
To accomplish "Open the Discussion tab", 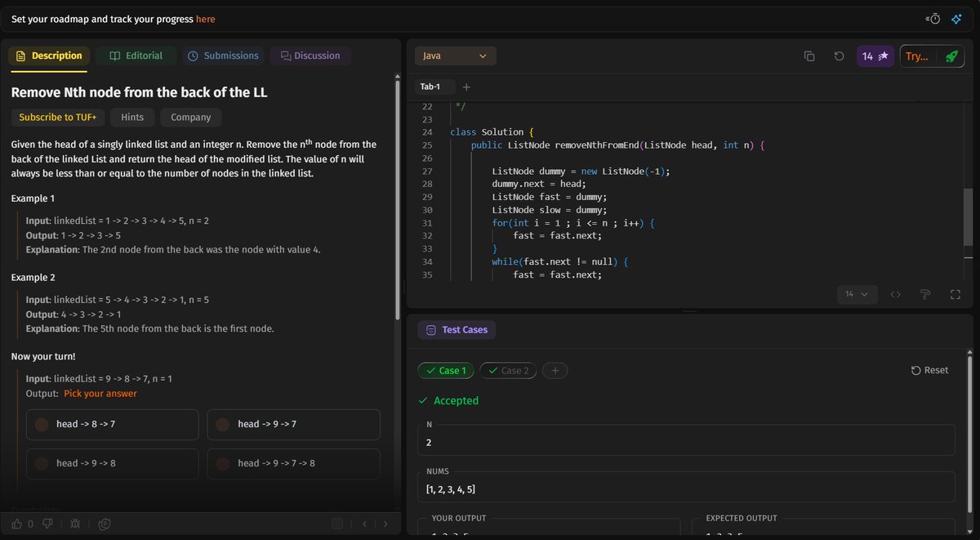I will click(310, 56).
